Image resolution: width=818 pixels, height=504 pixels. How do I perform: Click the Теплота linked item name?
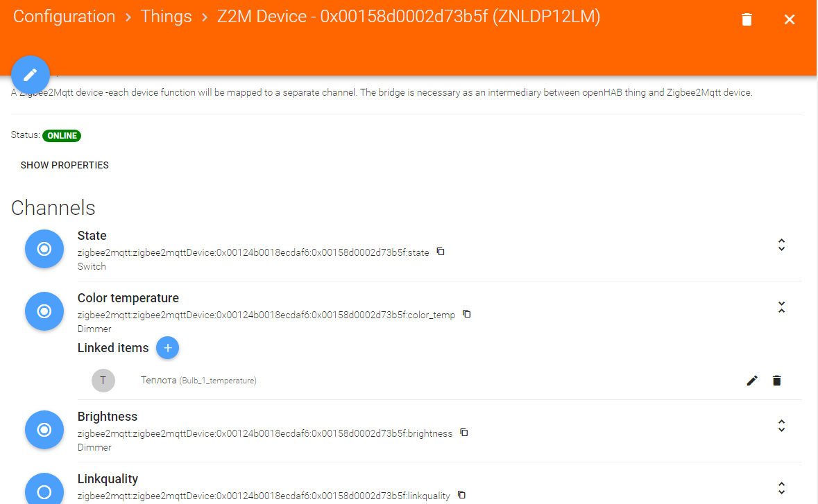point(159,380)
